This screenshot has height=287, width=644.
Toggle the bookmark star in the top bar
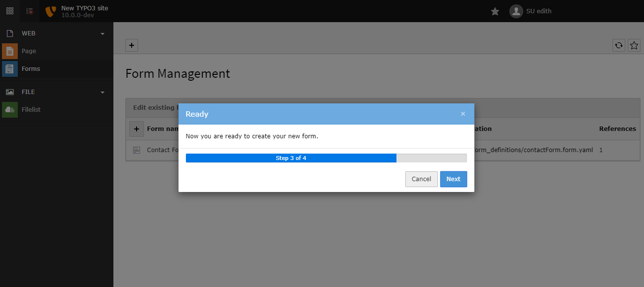point(495,11)
